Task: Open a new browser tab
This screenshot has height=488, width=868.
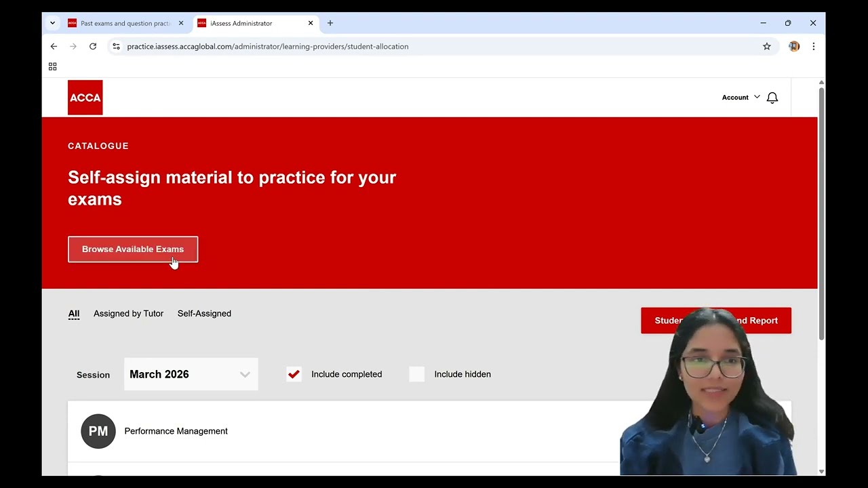Action: click(x=330, y=23)
